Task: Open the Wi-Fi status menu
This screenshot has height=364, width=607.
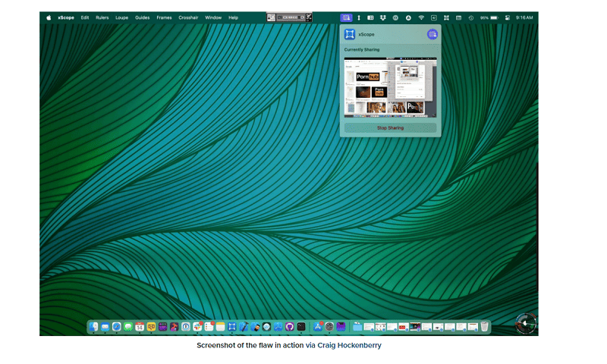Action: click(421, 17)
